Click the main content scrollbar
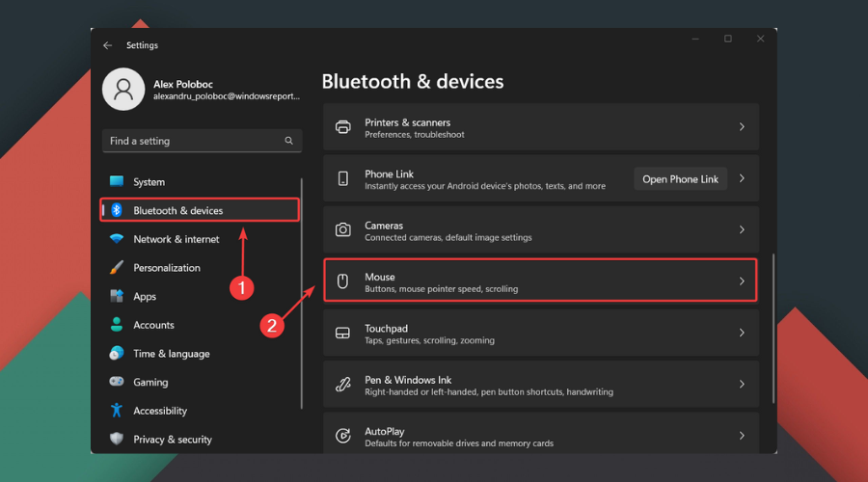The image size is (868, 482). pyautogui.click(x=773, y=329)
